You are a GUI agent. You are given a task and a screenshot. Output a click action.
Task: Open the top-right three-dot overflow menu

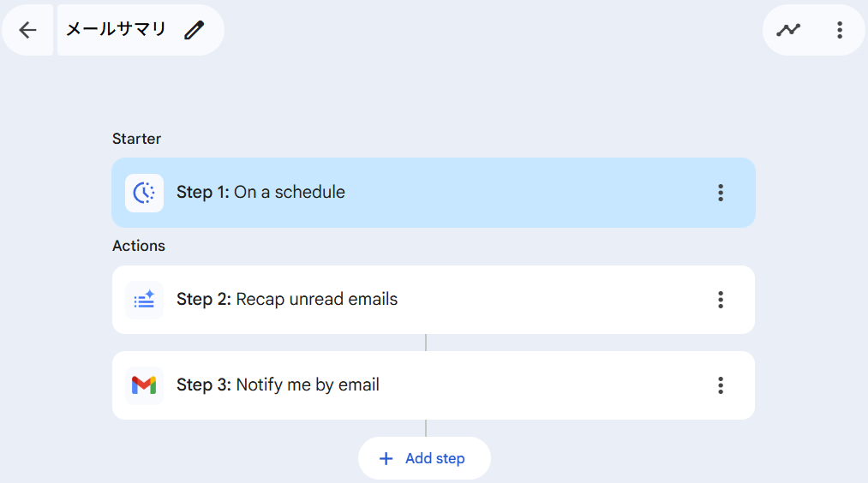pos(839,31)
